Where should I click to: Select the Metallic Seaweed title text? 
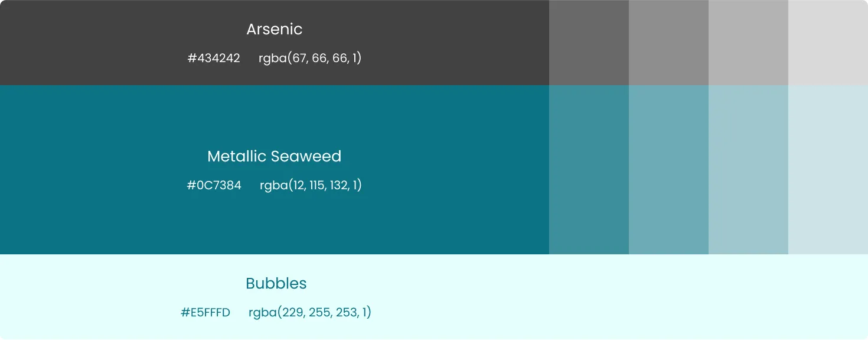pos(275,156)
